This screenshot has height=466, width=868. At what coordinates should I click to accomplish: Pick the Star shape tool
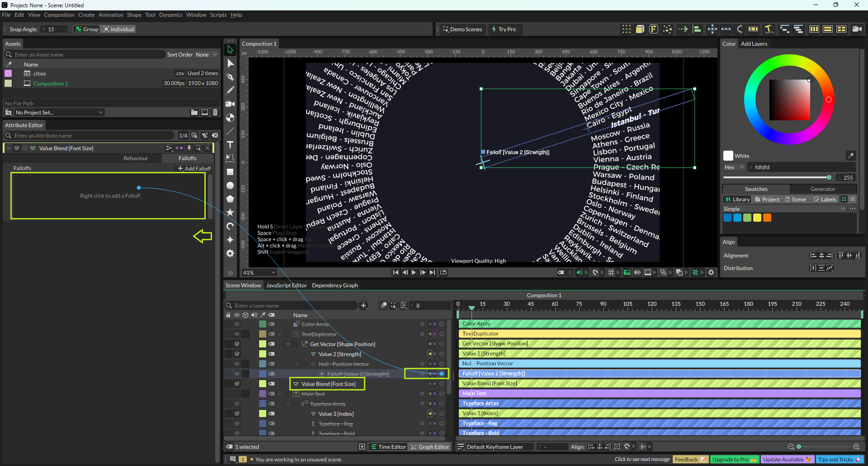click(230, 213)
